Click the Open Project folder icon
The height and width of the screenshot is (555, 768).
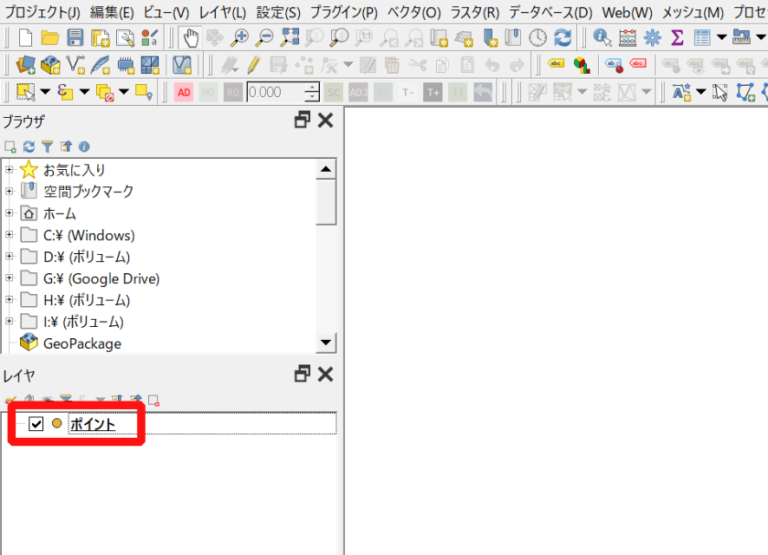50,38
